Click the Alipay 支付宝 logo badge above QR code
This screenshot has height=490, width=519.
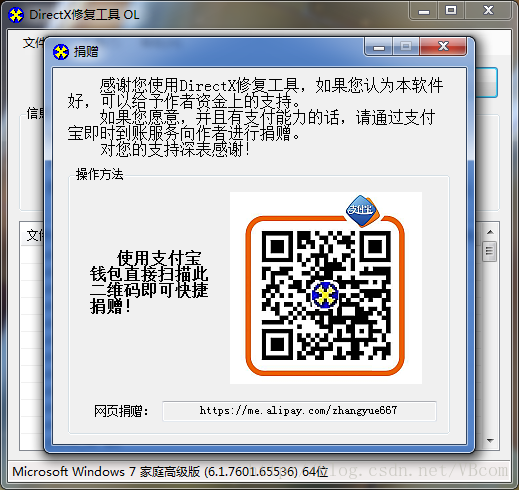tap(362, 210)
